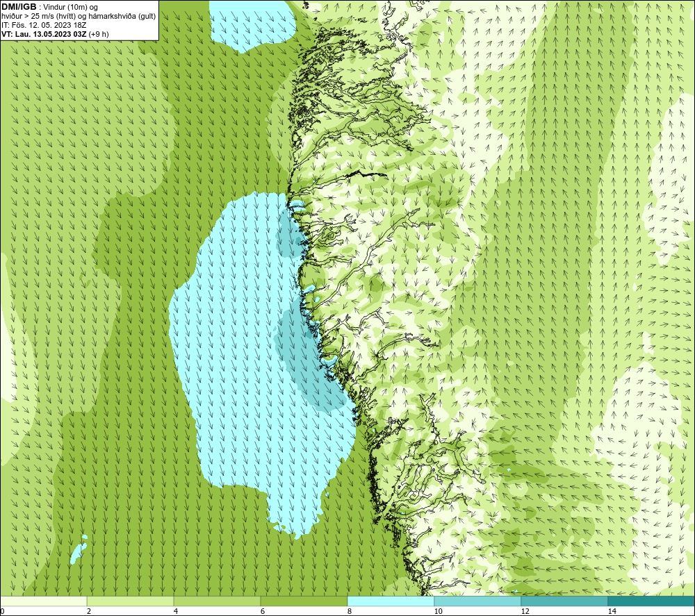Click the scale label "8"
695x616 pixels.
pos(350,611)
